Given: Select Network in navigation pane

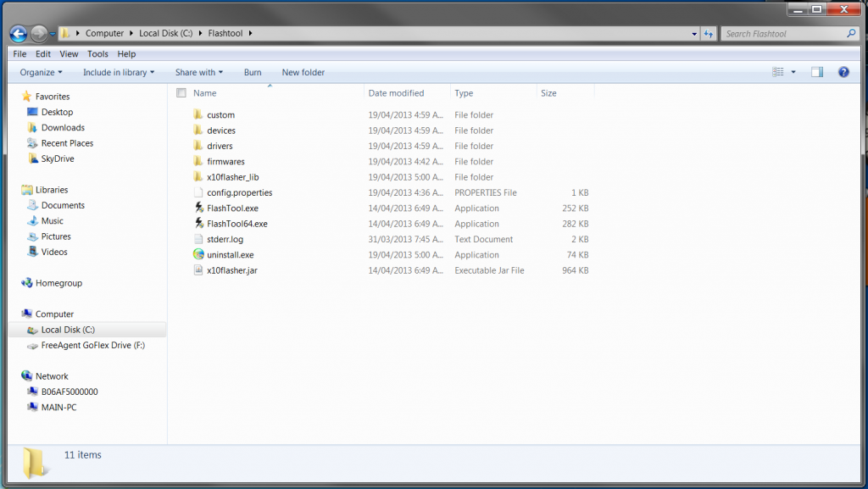Looking at the screenshot, I should (52, 376).
